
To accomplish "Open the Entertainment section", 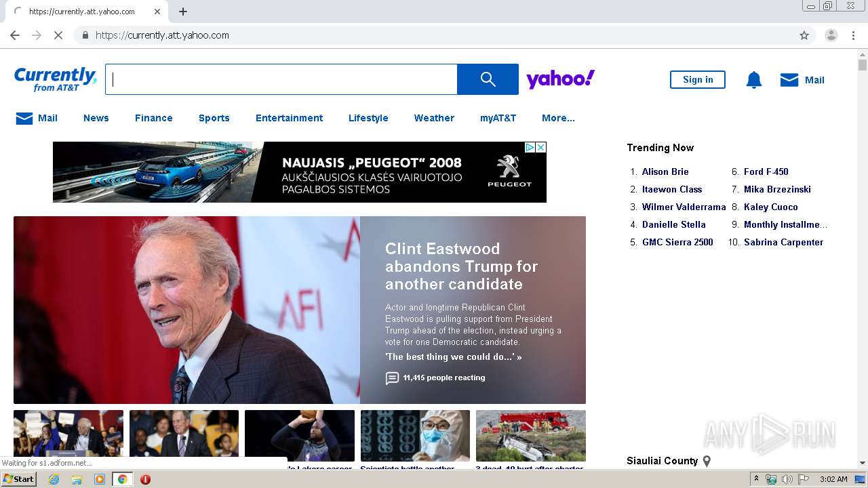I will 290,118.
